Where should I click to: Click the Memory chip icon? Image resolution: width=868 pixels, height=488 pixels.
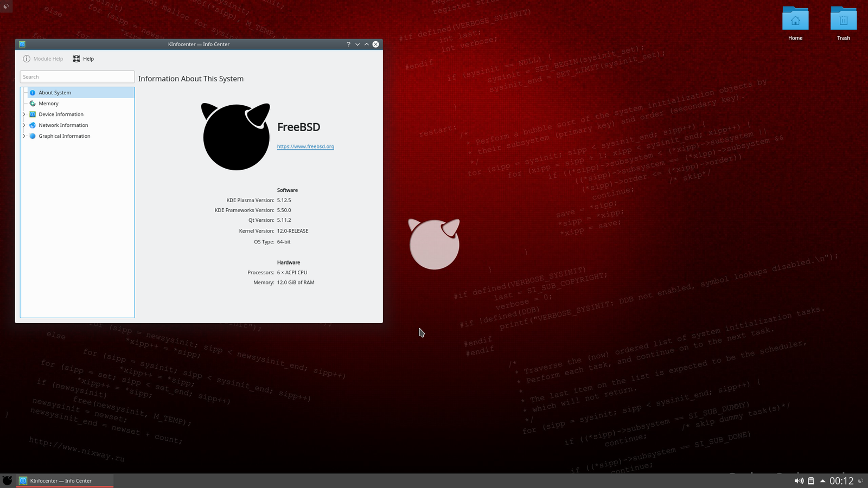(x=33, y=104)
